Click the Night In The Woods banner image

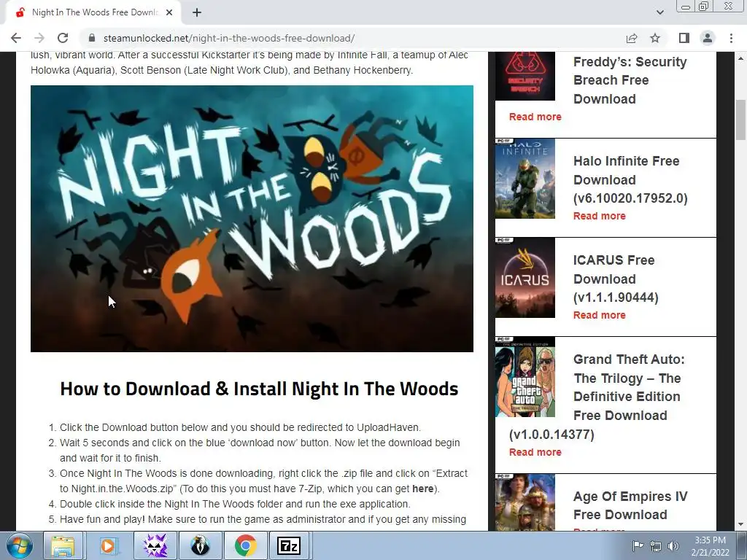coord(252,219)
